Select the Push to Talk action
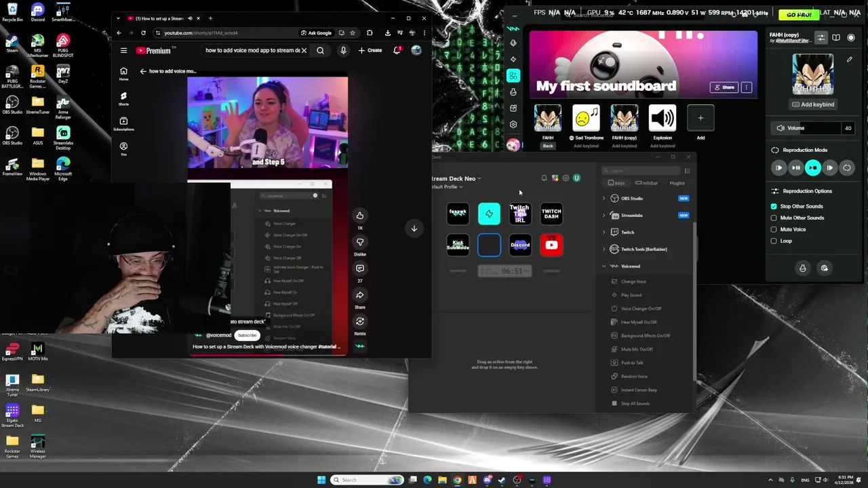The height and width of the screenshot is (488, 868). [632, 363]
